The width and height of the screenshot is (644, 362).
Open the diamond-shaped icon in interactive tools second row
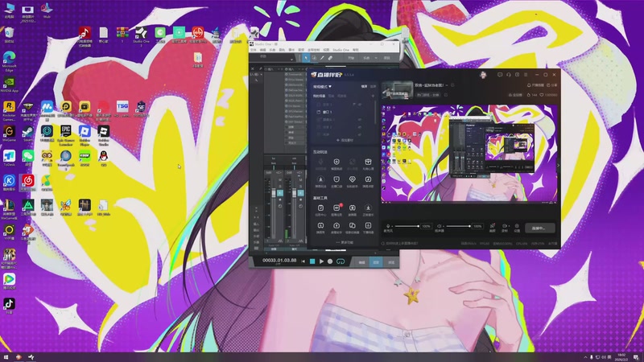pyautogui.click(x=352, y=179)
